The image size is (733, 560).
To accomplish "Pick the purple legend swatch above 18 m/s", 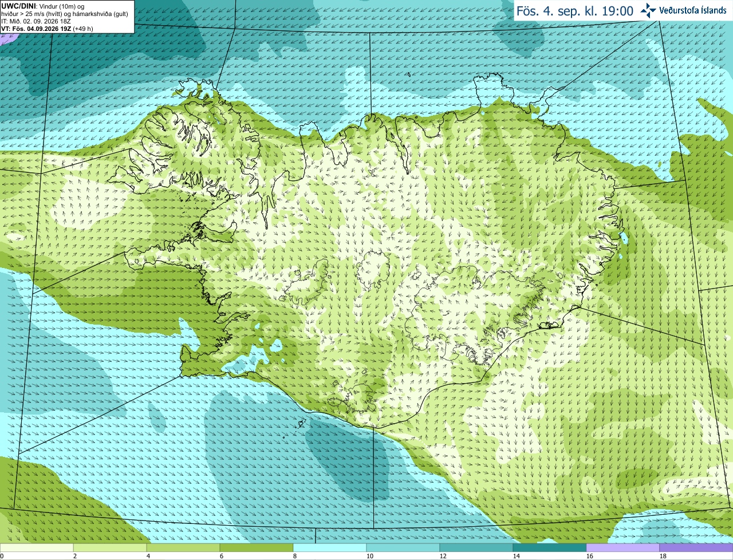I will click(x=696, y=548).
